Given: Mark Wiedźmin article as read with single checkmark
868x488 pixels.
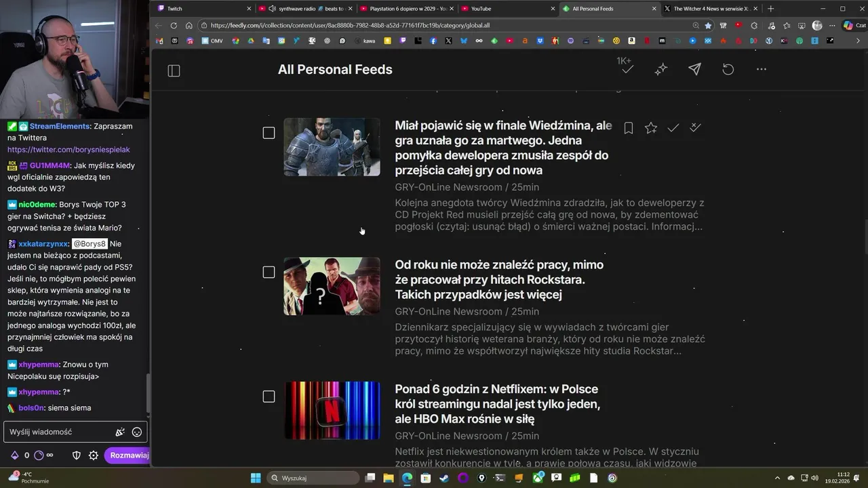Looking at the screenshot, I should click(673, 128).
